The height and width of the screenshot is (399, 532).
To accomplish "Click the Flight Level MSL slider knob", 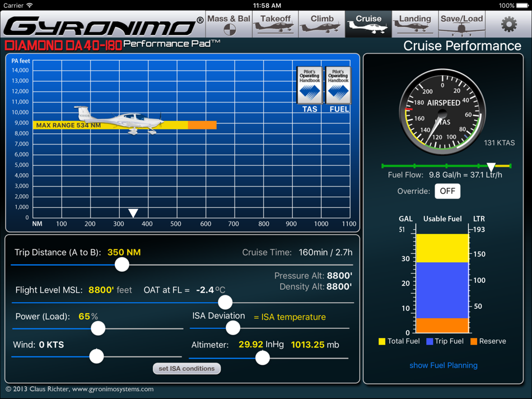I will (225, 302).
